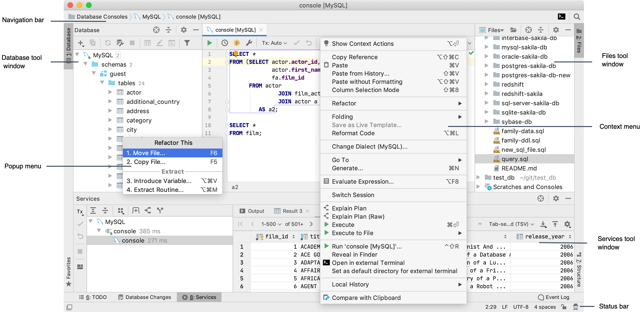This screenshot has width=644, height=312.
Task: Click the results settings gear icon
Action: [x=567, y=224]
